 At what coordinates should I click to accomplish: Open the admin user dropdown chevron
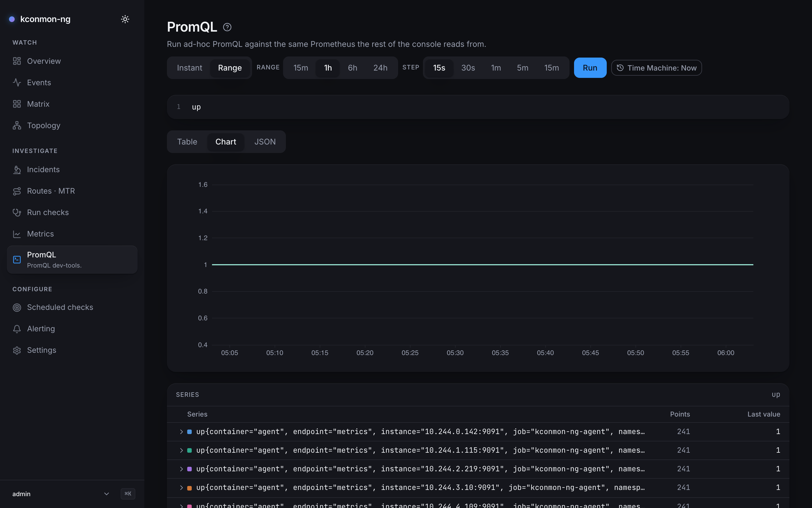point(106,494)
